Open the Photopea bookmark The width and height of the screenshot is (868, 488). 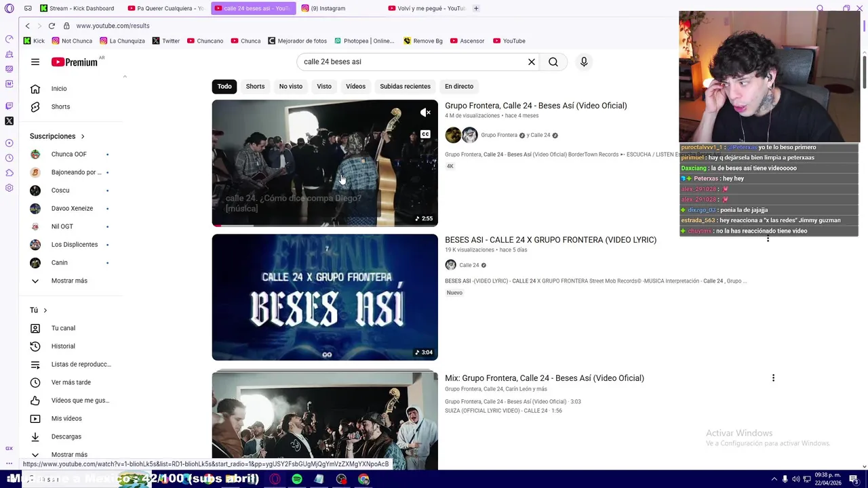[x=364, y=41]
